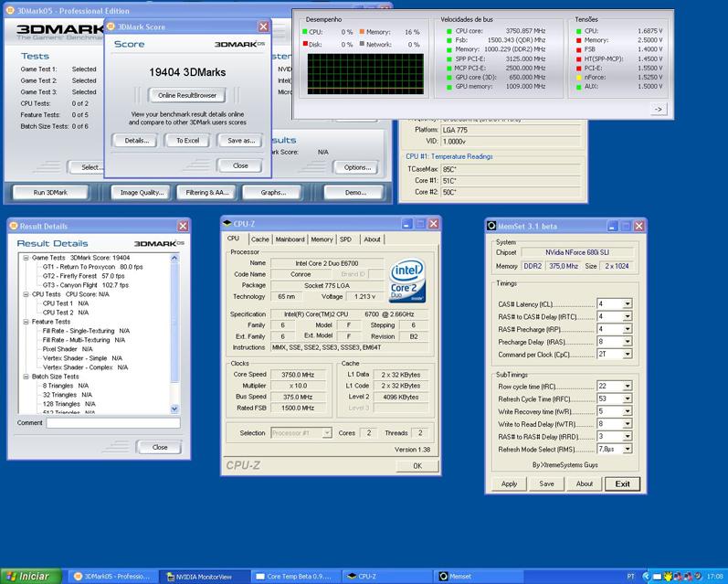Screen dimensions: 728x584
Task: Open RAS# Precharge (tRP) dropdown
Action: click(x=628, y=329)
